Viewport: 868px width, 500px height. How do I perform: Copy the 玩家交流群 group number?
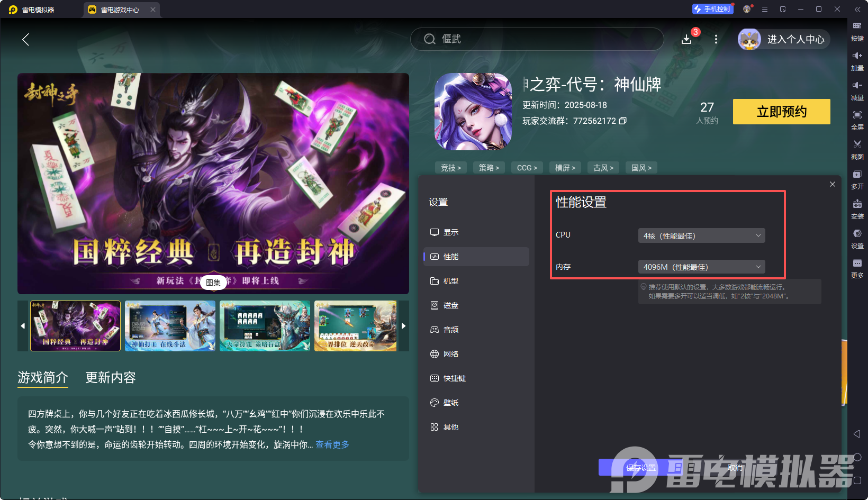623,121
